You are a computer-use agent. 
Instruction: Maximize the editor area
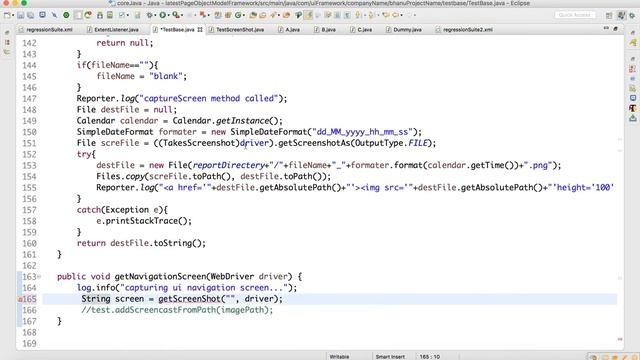[x=616, y=29]
